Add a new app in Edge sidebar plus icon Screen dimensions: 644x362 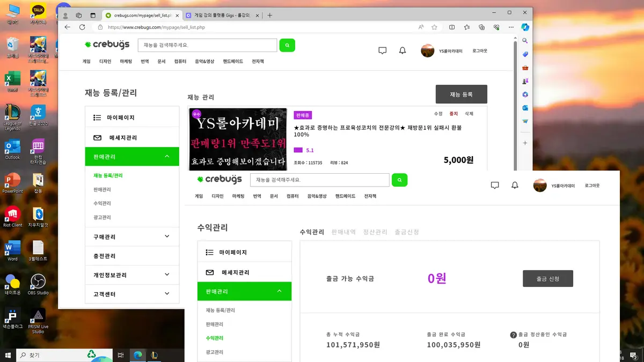[x=525, y=143]
